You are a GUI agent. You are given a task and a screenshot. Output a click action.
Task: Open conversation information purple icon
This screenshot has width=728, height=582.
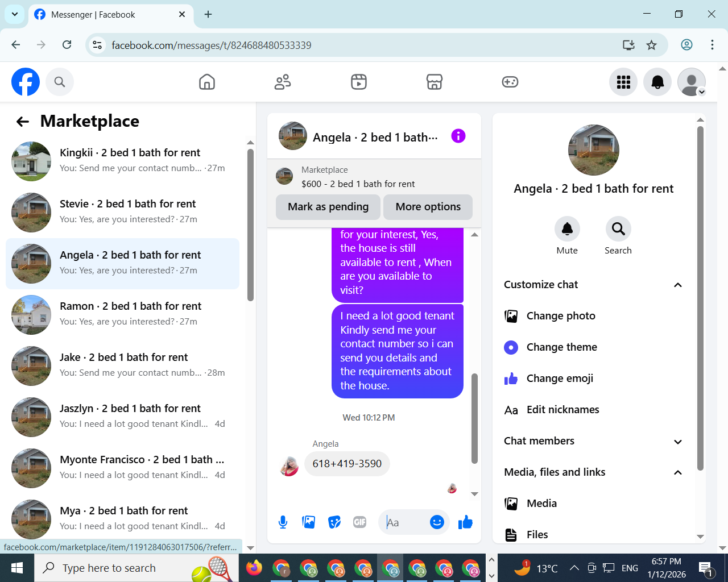tap(458, 136)
